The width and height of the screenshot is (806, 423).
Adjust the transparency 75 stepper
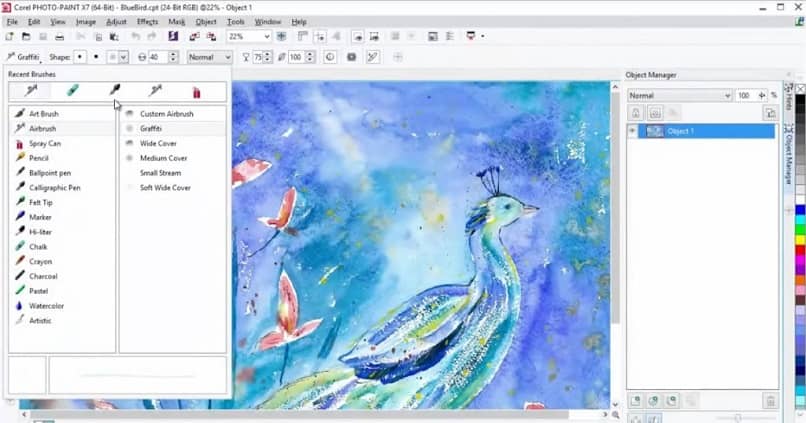click(267, 57)
